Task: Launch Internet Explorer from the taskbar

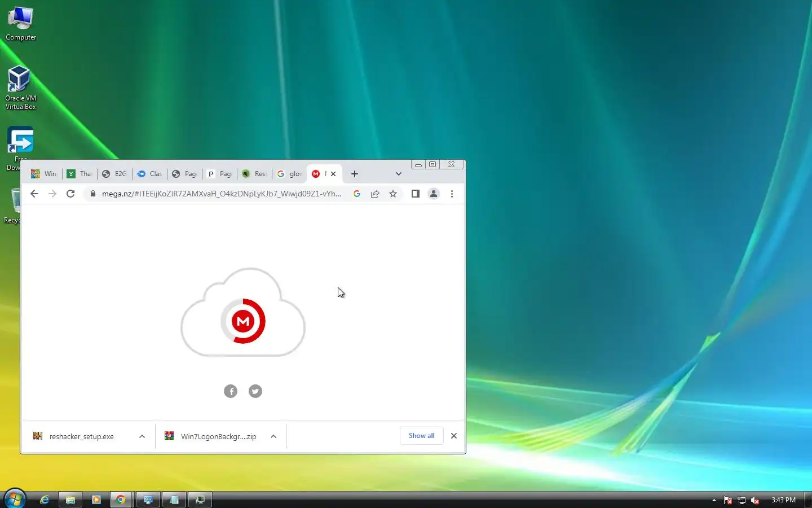Action: pos(44,500)
